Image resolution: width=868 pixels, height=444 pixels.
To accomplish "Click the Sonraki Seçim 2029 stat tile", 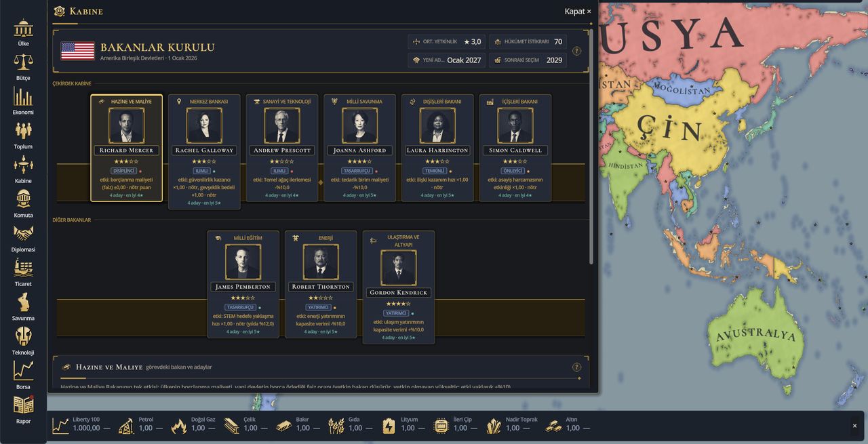I will (528, 60).
